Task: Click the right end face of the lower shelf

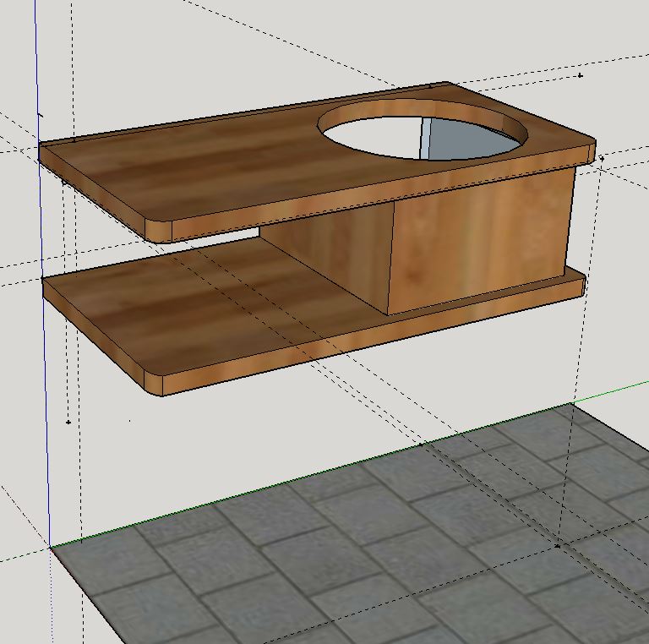Action: pos(584,287)
